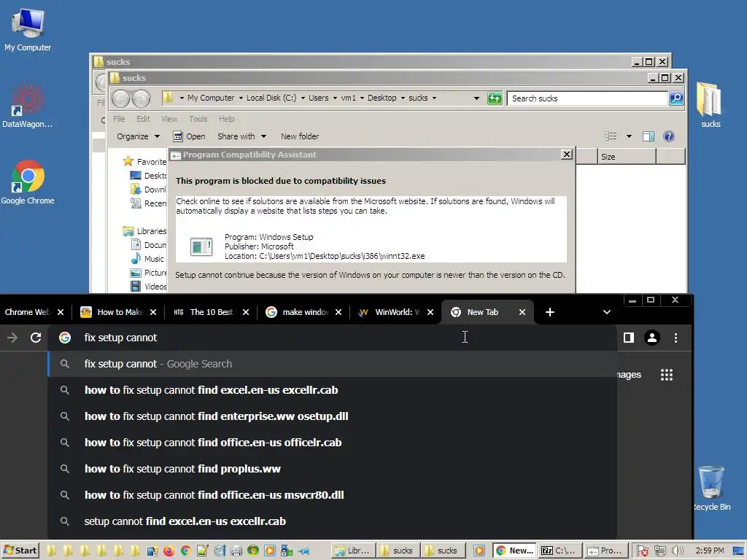Open the Google apps grid icon
The width and height of the screenshot is (747, 560).
pyautogui.click(x=667, y=375)
